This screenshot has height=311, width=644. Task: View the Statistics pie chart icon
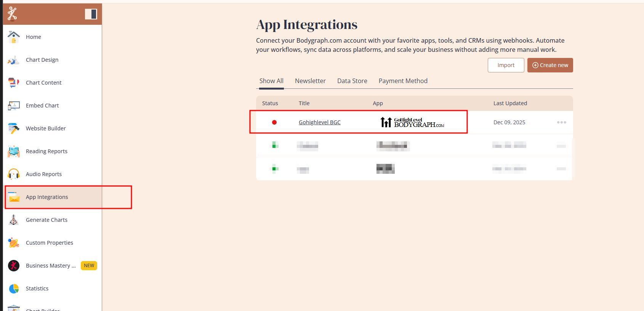tap(14, 289)
